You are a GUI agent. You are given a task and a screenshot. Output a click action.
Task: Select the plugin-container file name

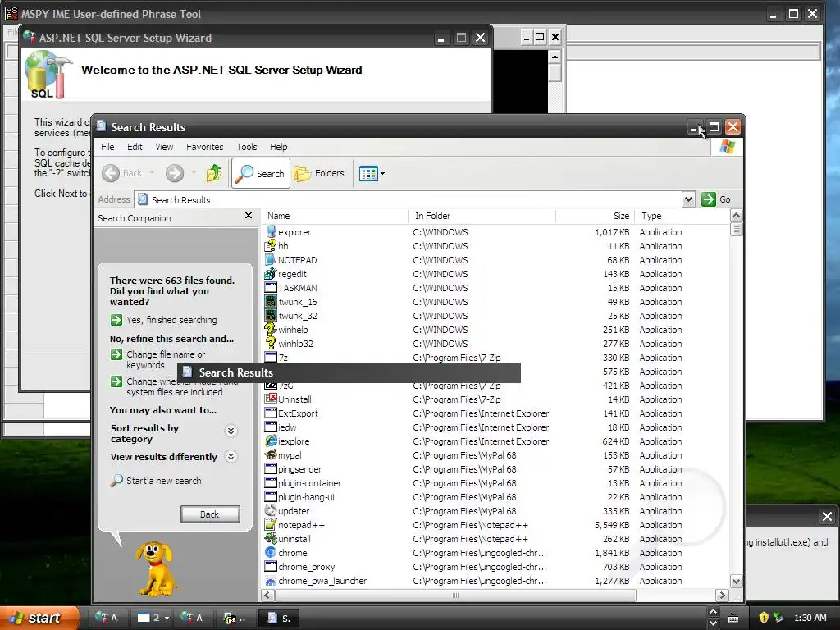(309, 483)
